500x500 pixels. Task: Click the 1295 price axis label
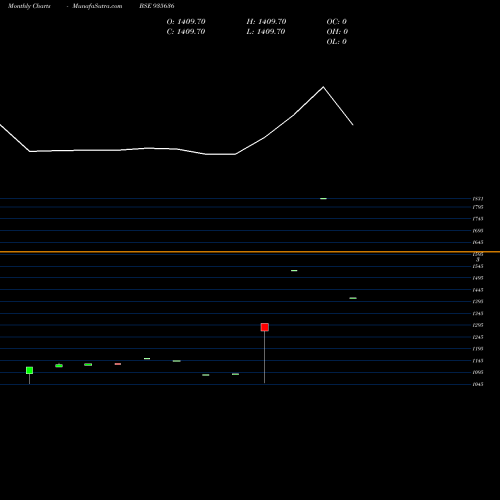click(478, 325)
